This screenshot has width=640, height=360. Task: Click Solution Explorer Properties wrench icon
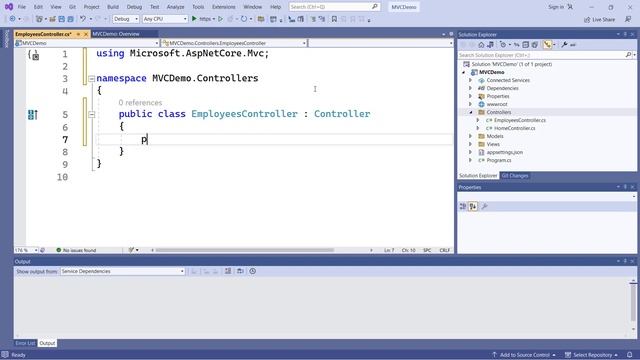(x=564, y=45)
